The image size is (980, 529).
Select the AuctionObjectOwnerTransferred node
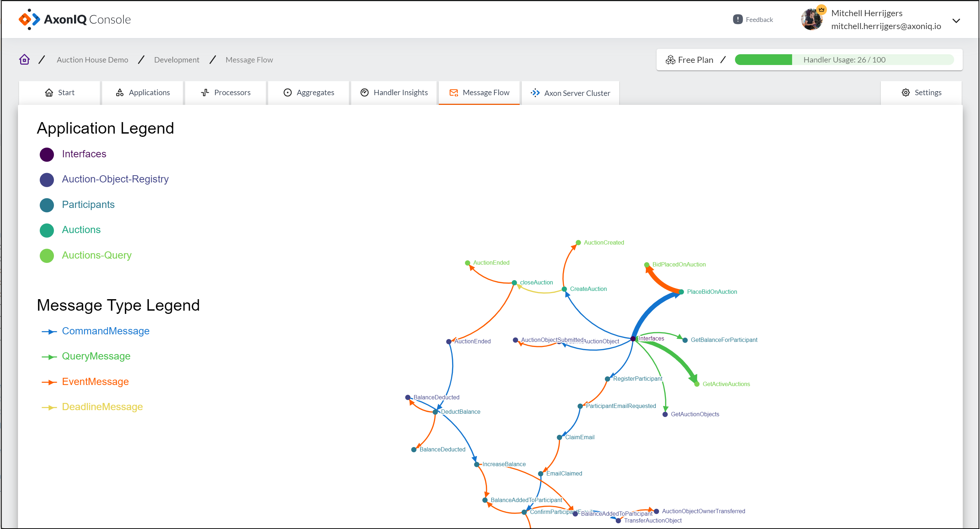pyautogui.click(x=656, y=511)
